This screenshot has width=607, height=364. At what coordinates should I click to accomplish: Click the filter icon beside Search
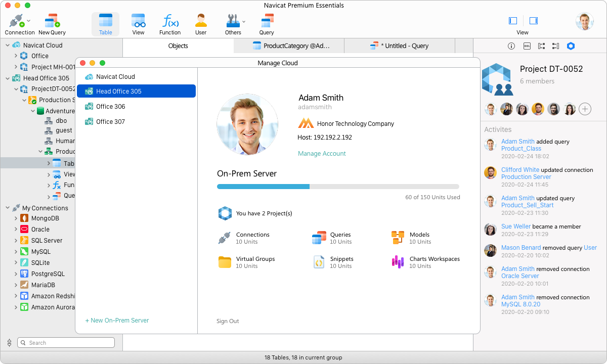pyautogui.click(x=9, y=343)
